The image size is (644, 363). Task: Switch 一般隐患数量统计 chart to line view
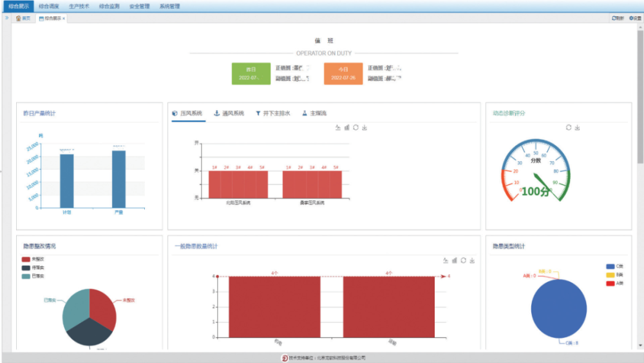pos(446,260)
